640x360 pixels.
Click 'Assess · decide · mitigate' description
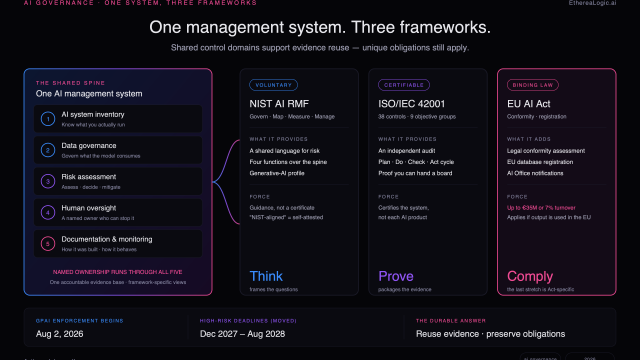coord(91,187)
